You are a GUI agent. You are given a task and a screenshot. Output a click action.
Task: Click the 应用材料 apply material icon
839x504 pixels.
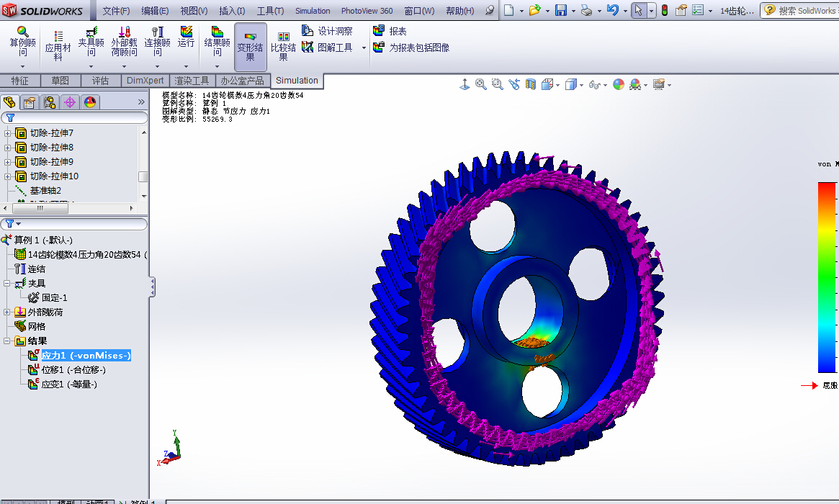pos(58,45)
